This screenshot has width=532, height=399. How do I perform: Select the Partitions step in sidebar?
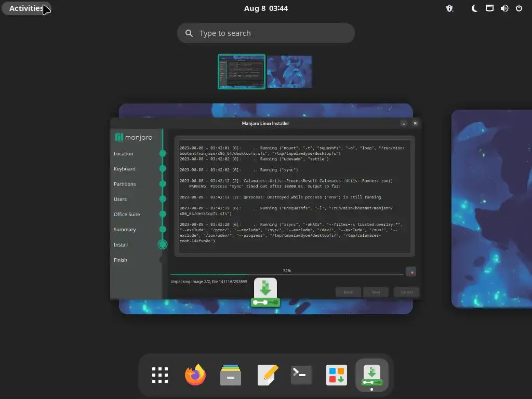[x=125, y=184]
